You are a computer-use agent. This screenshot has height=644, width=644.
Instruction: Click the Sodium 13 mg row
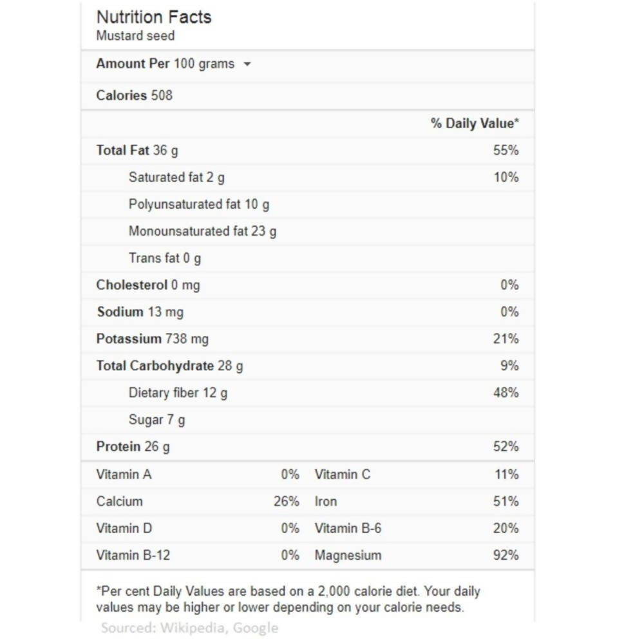[140, 312]
